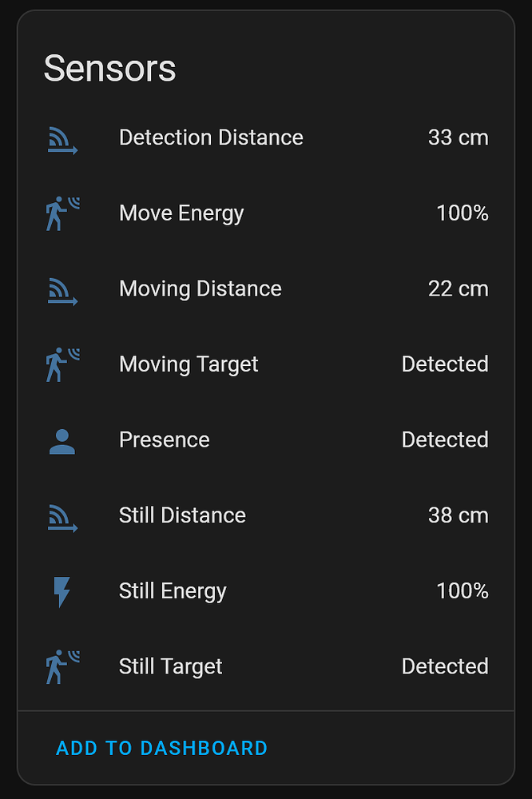Click the Still Distance signal icon
The width and height of the screenshot is (532, 799).
62,518
